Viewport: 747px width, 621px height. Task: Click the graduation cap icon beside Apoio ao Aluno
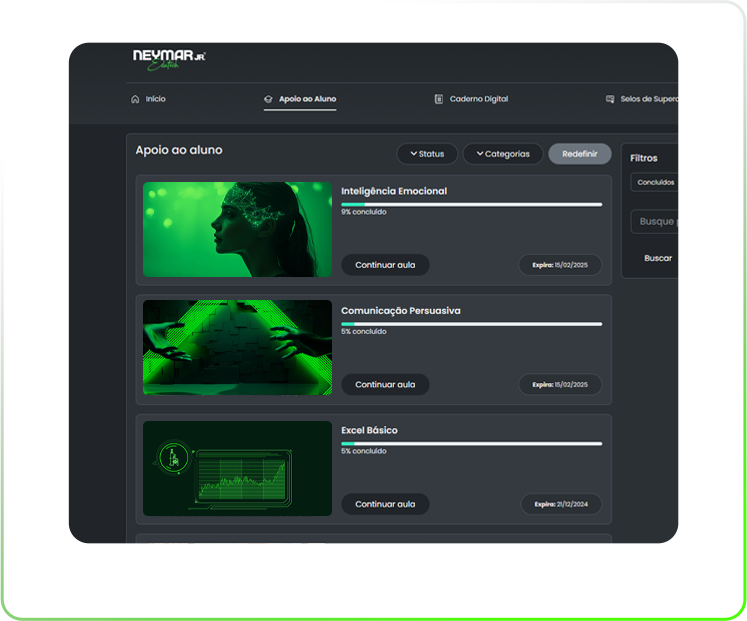click(268, 99)
